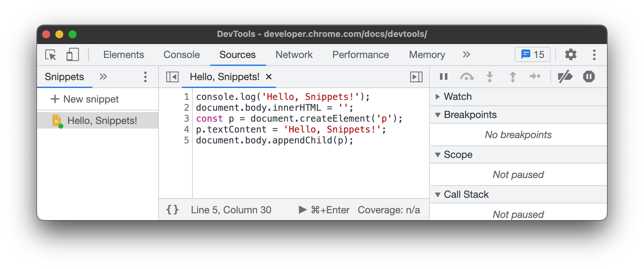Toggle the device toolbar icon
Screen dimensions: 644x269
tap(73, 55)
